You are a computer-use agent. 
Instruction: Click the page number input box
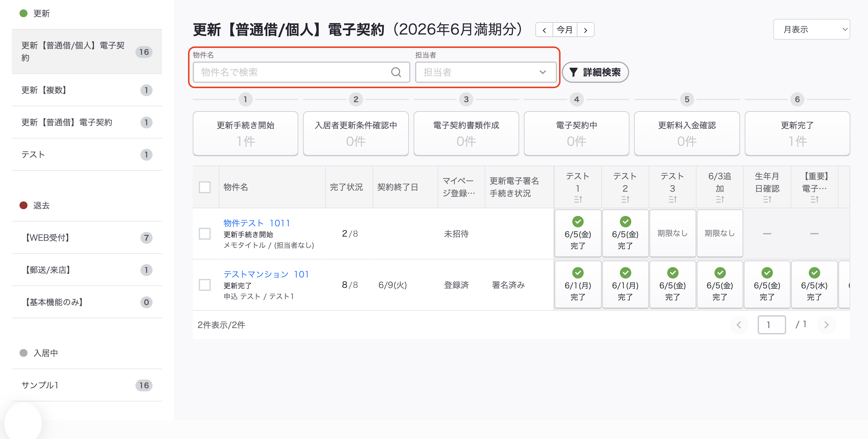(x=772, y=325)
